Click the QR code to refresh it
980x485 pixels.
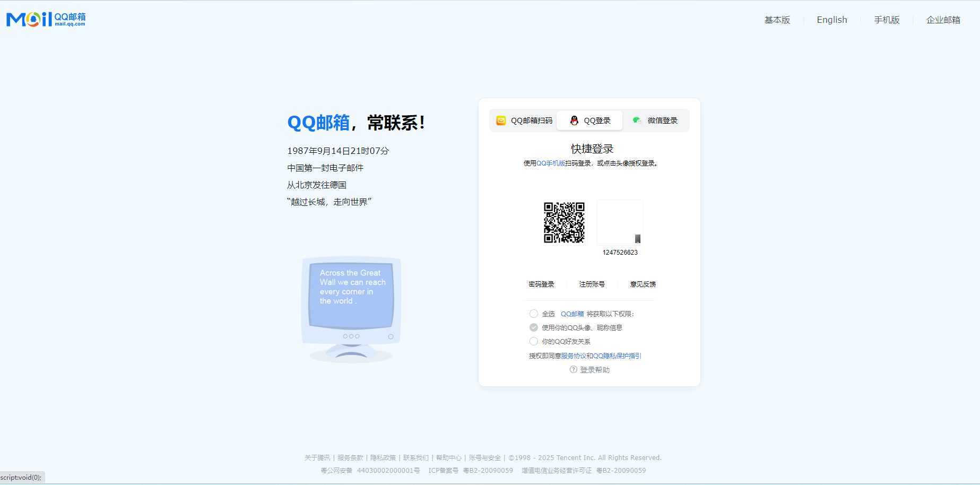565,223
